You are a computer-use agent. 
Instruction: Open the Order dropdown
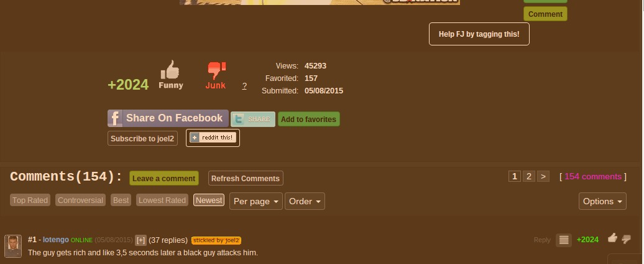click(x=305, y=201)
